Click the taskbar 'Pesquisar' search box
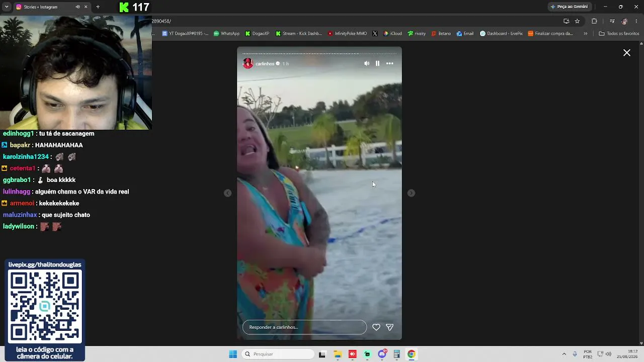 pyautogui.click(x=278, y=354)
